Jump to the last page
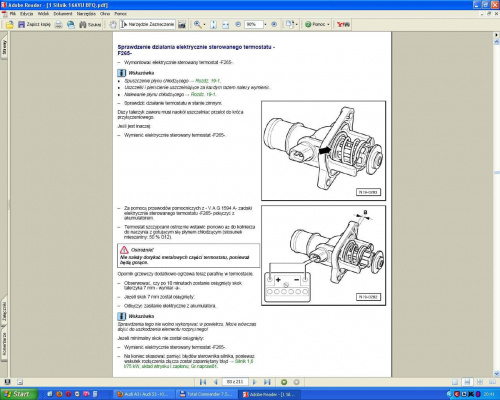The width and height of the screenshot is (500, 400). coord(267,382)
